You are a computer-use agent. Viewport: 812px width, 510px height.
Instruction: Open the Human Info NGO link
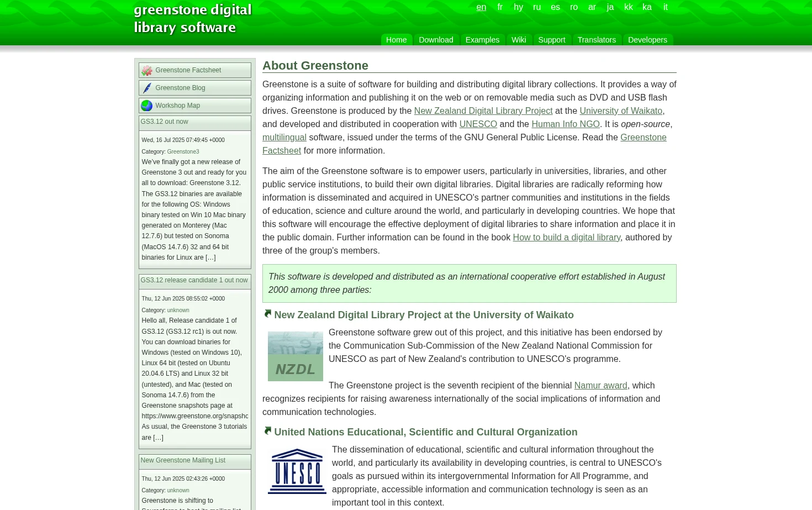(x=565, y=124)
